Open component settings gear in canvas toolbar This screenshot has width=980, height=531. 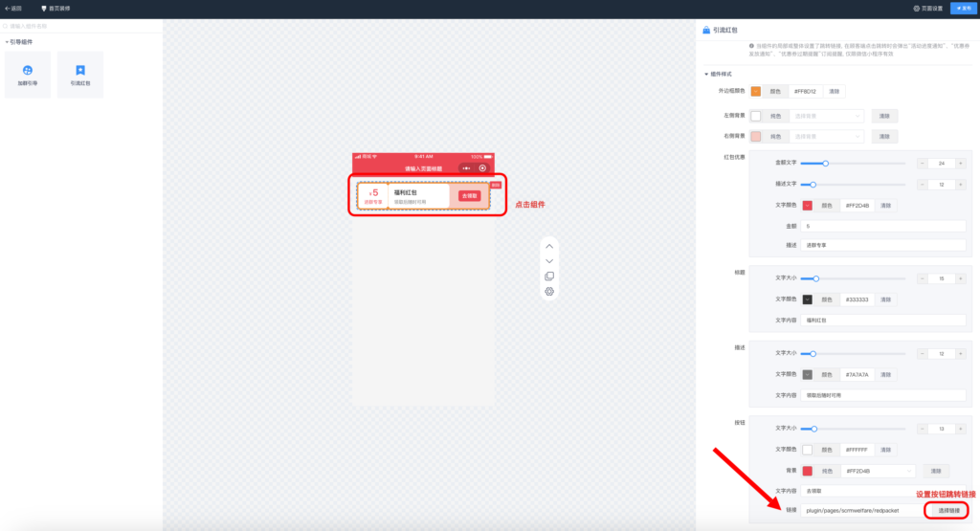point(549,292)
